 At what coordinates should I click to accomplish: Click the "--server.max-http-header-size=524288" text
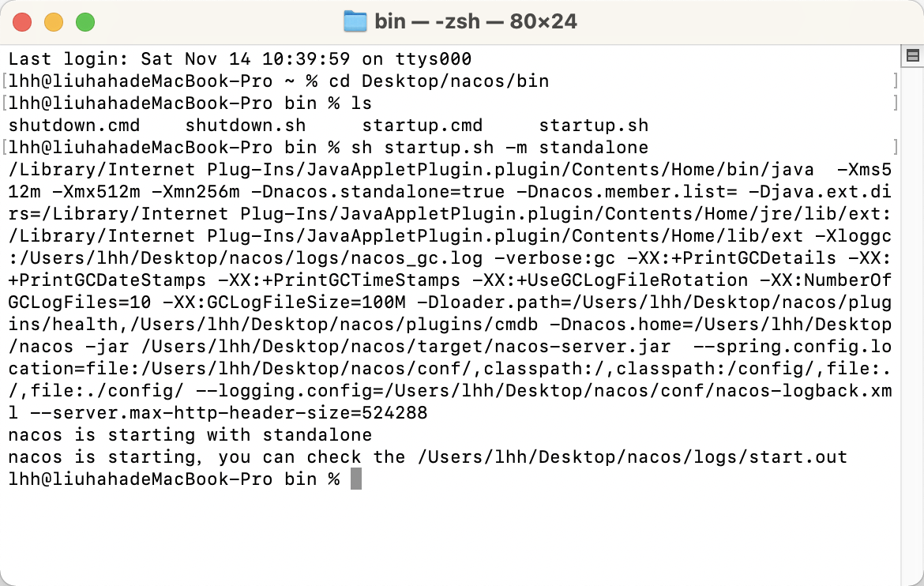point(229,413)
